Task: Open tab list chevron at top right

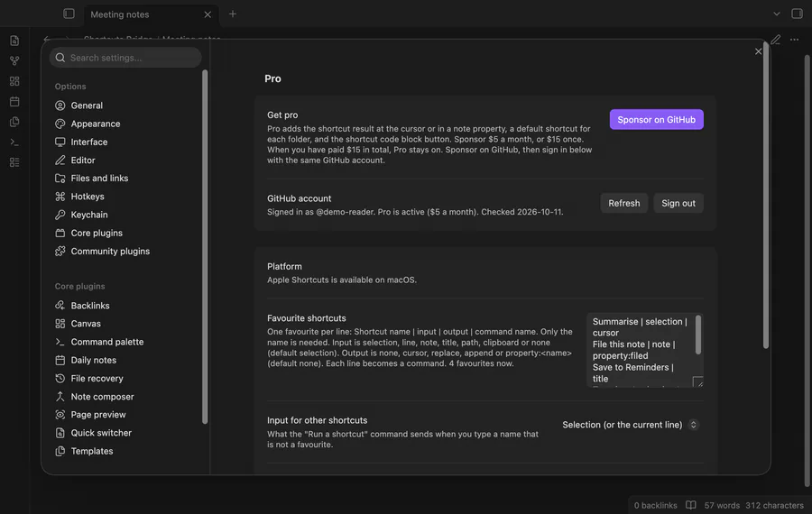Action: tap(776, 14)
